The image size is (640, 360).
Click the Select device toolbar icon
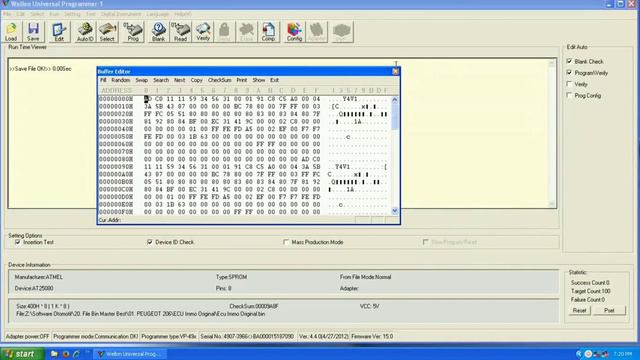[107, 32]
